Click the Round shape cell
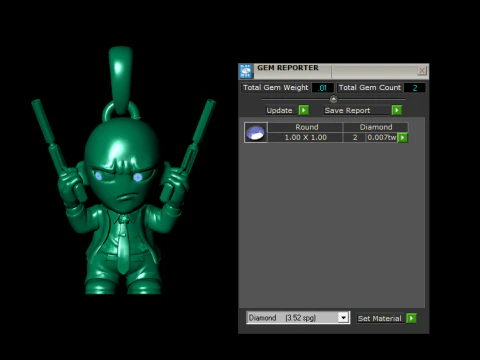The width and height of the screenshot is (480, 360). click(x=305, y=127)
